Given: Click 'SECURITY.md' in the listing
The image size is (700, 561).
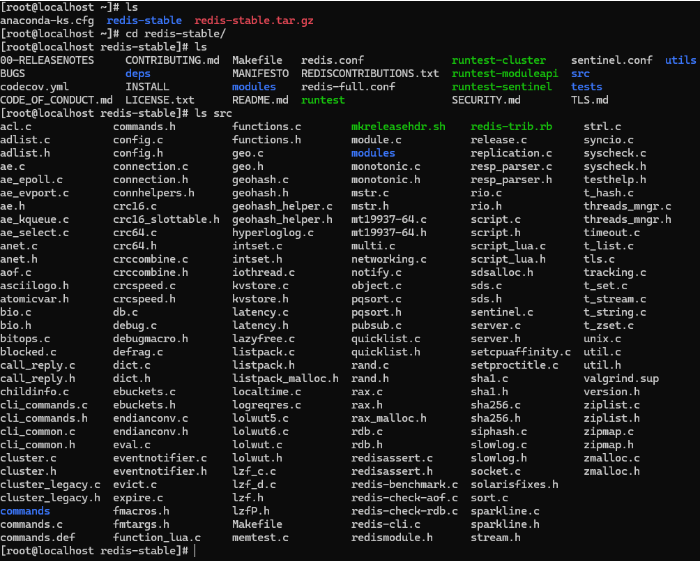Looking at the screenshot, I should pyautogui.click(x=486, y=100).
